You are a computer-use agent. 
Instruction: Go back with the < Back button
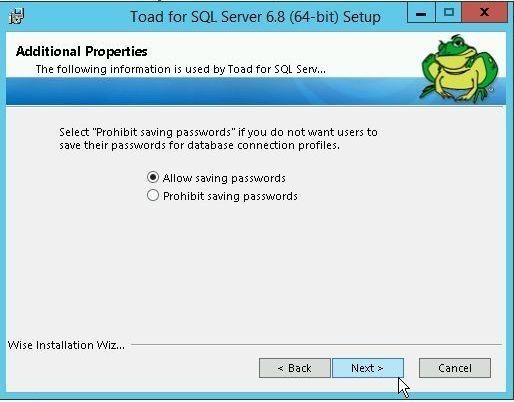[295, 368]
